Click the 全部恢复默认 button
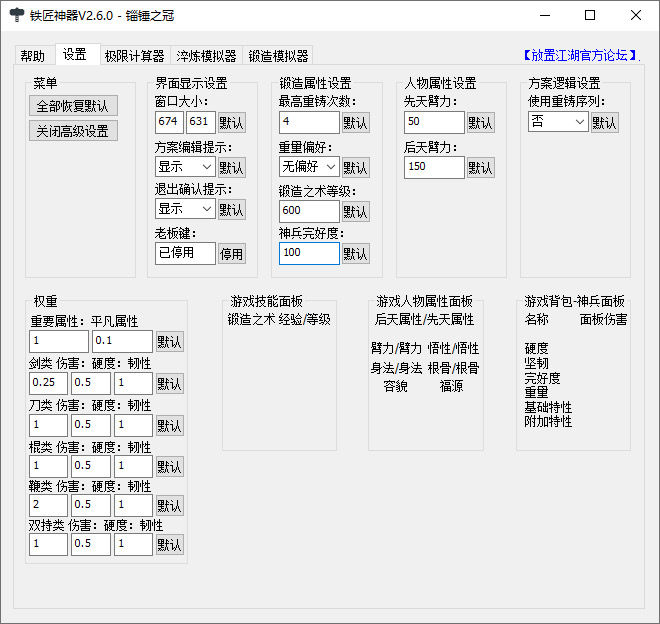The width and height of the screenshot is (660, 624). click(73, 106)
